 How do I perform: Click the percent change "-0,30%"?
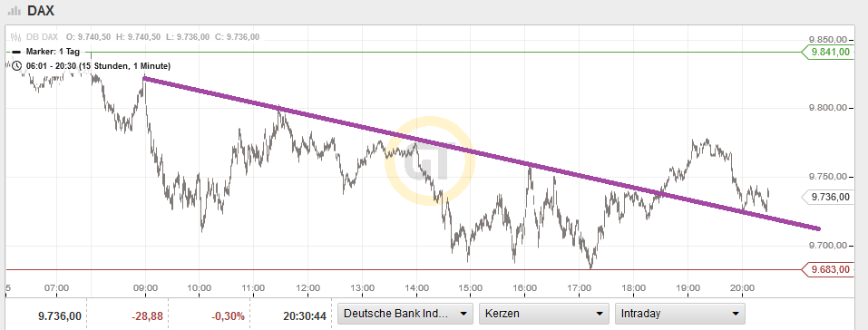(x=228, y=316)
